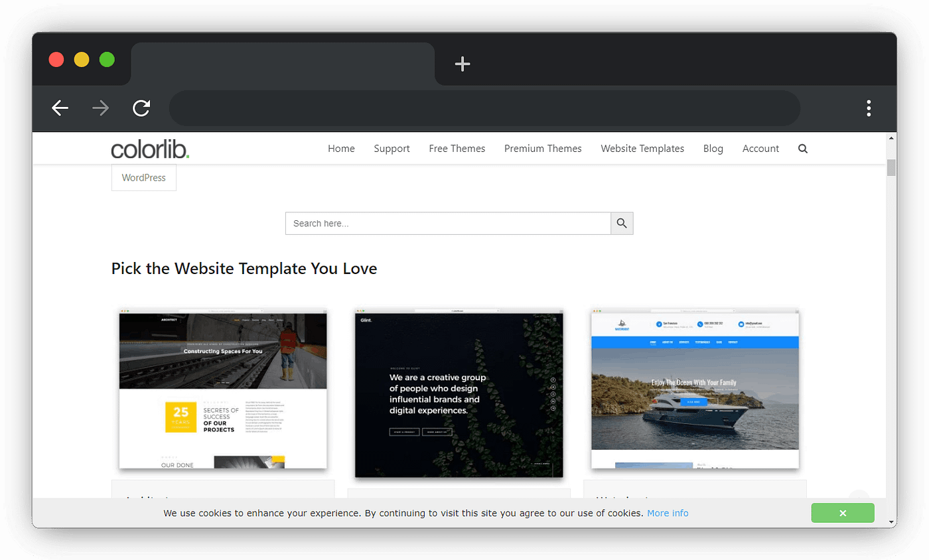Switch to the Premium Themes section
The width and height of the screenshot is (929, 560).
click(543, 149)
